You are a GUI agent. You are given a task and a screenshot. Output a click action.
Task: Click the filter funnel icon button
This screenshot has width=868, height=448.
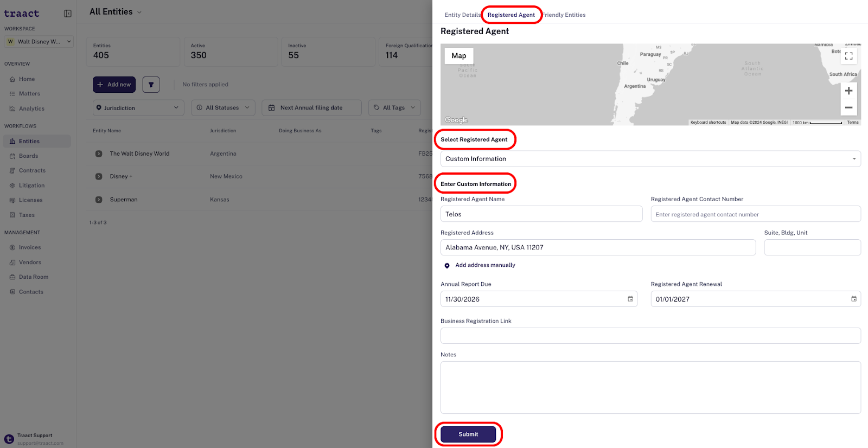pos(151,85)
